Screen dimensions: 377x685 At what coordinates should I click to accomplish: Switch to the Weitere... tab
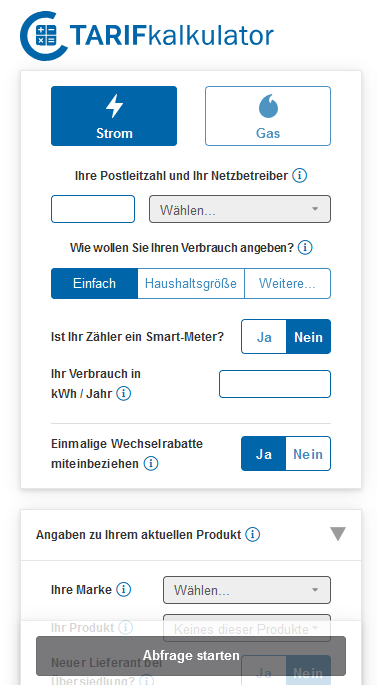click(x=287, y=284)
